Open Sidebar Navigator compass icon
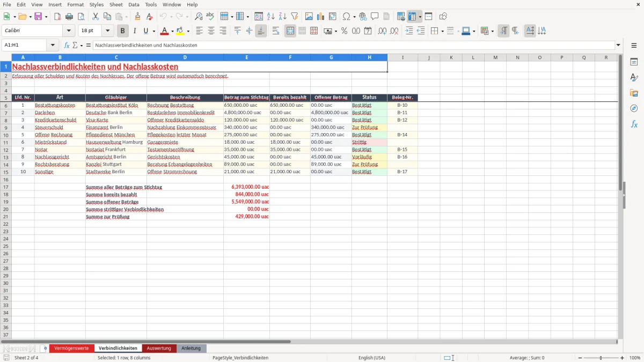Image resolution: width=644 pixels, height=362 pixels. [634, 108]
